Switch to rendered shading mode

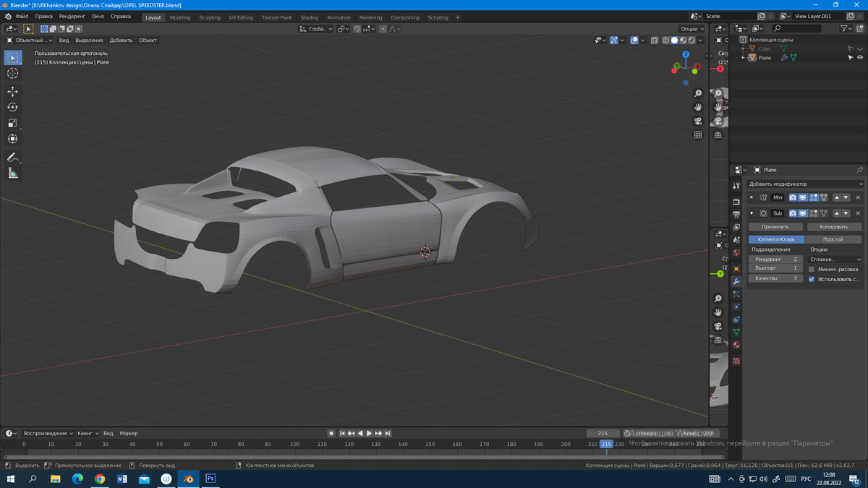coord(692,40)
